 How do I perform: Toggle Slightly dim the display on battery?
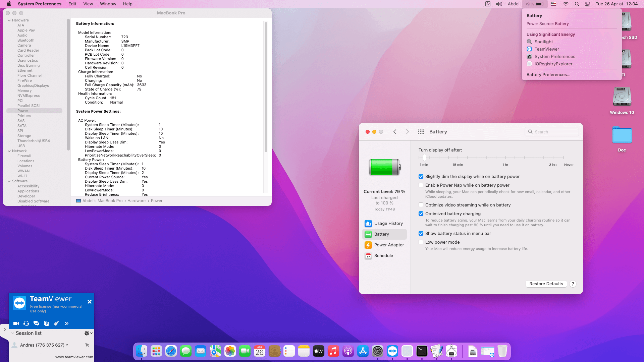pyautogui.click(x=421, y=177)
